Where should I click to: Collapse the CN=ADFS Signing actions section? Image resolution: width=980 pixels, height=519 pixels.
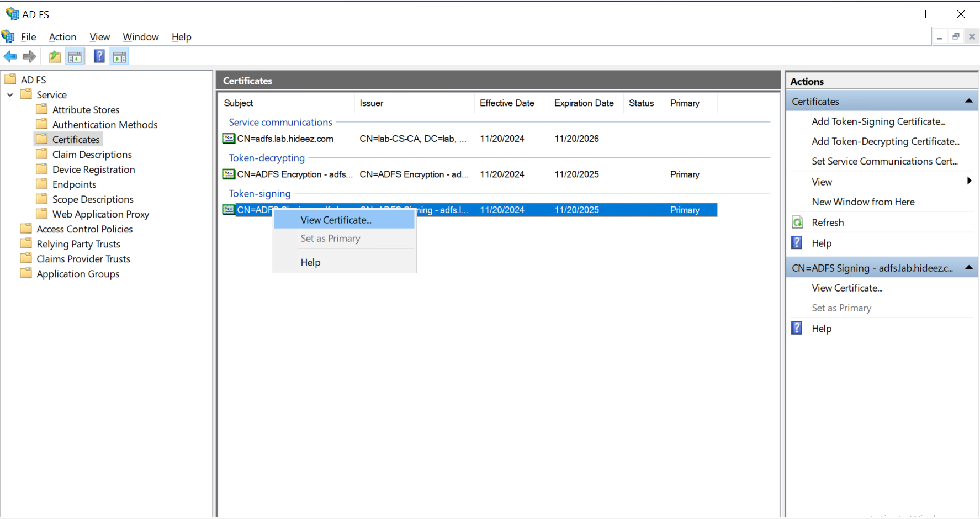tap(968, 268)
